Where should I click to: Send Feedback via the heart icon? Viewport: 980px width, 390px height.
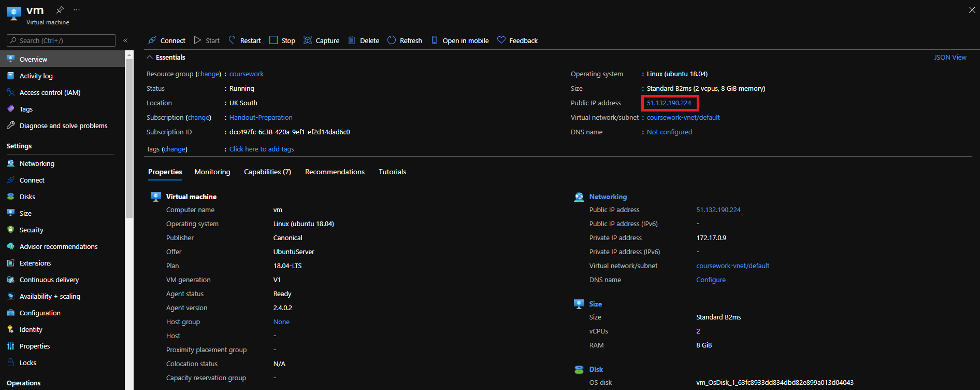click(517, 40)
